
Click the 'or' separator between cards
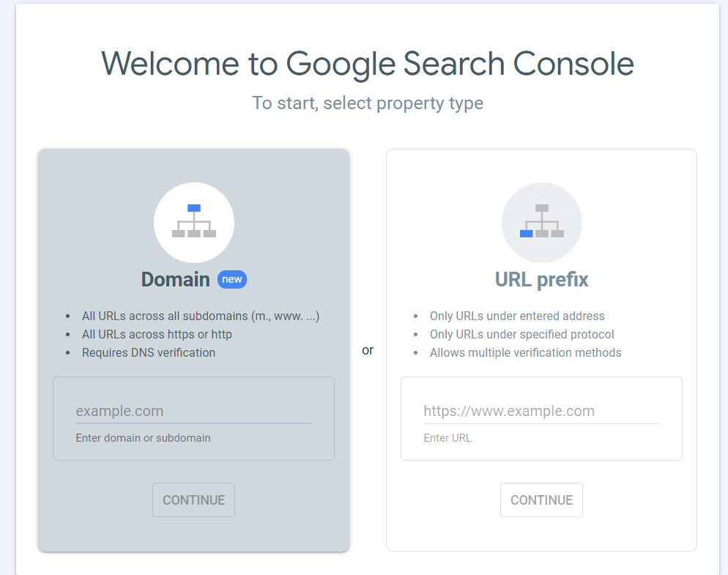click(368, 350)
